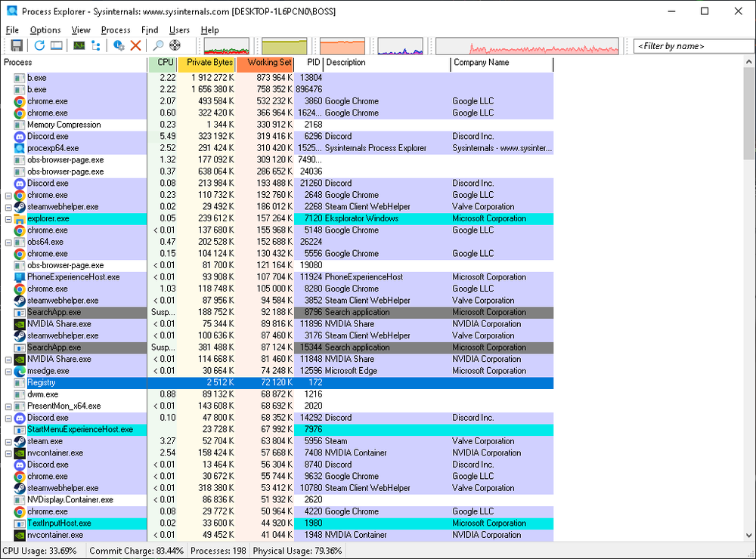Open the Help menu
The width and height of the screenshot is (756, 559).
[209, 30]
